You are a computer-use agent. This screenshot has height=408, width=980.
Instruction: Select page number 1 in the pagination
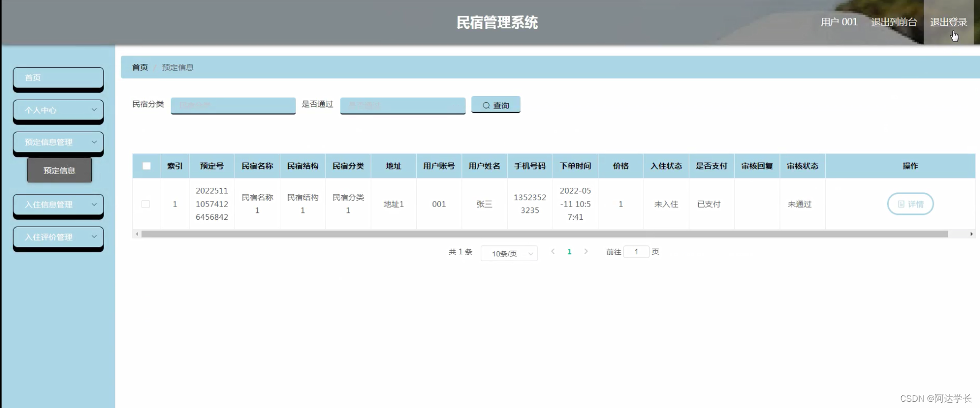[569, 252]
